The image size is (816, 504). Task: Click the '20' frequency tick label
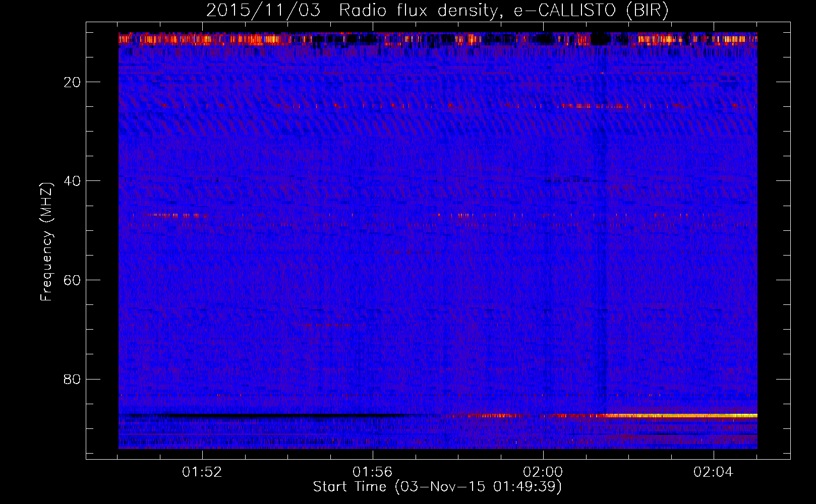(x=73, y=82)
